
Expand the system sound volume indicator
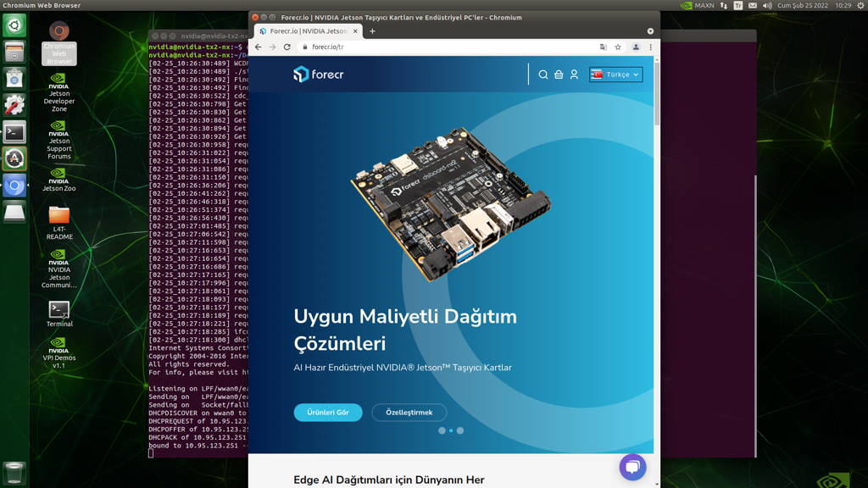(767, 5)
